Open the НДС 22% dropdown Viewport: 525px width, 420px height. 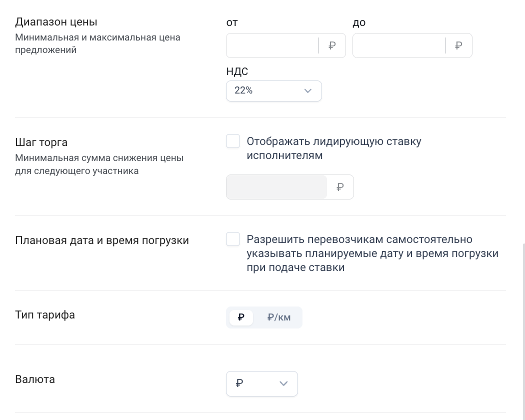click(274, 91)
